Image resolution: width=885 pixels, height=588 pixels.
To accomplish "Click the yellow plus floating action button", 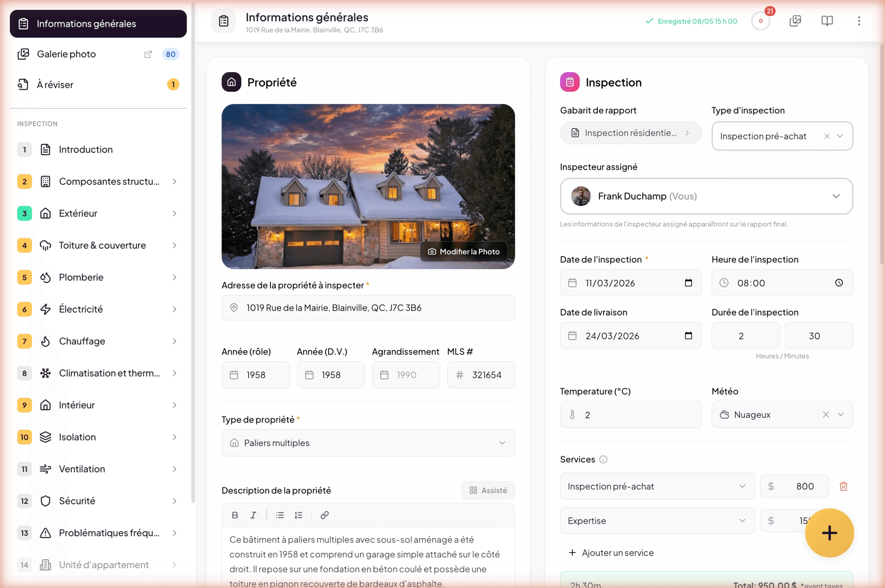I will (829, 533).
